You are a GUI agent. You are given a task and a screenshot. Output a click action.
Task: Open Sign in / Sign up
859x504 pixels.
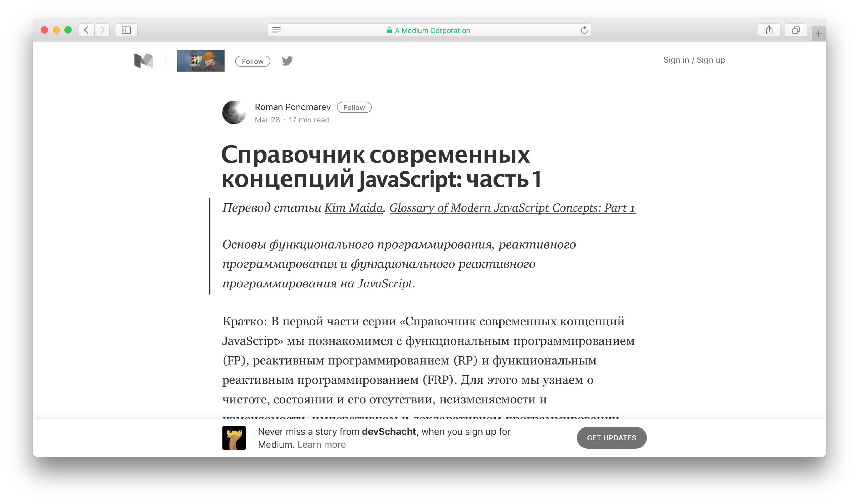[694, 60]
